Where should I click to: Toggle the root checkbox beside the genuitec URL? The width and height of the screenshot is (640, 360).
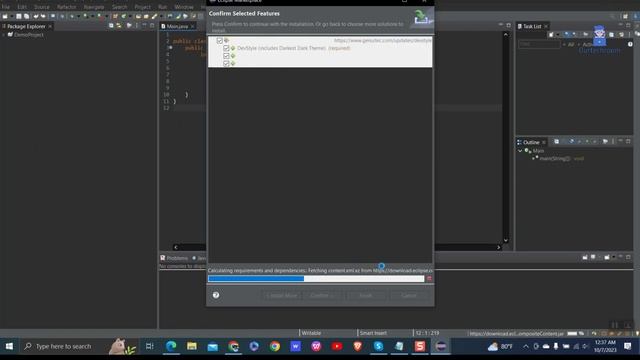[x=220, y=41]
